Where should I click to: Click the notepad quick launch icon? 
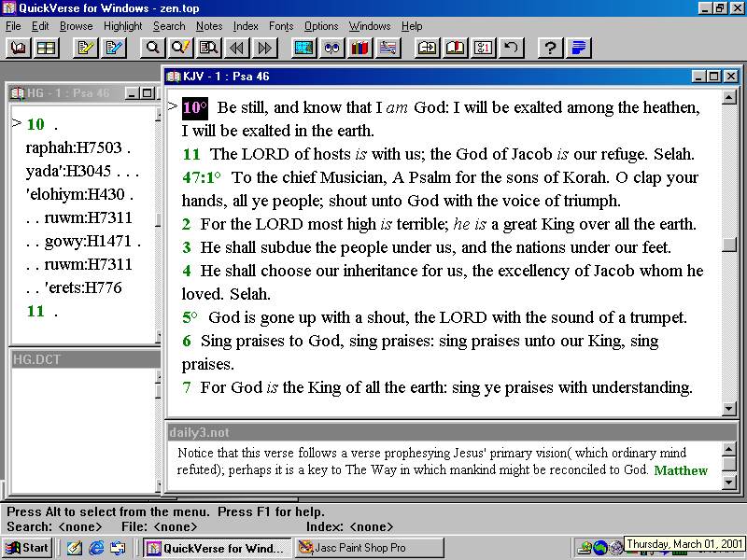pyautogui.click(x=75, y=548)
